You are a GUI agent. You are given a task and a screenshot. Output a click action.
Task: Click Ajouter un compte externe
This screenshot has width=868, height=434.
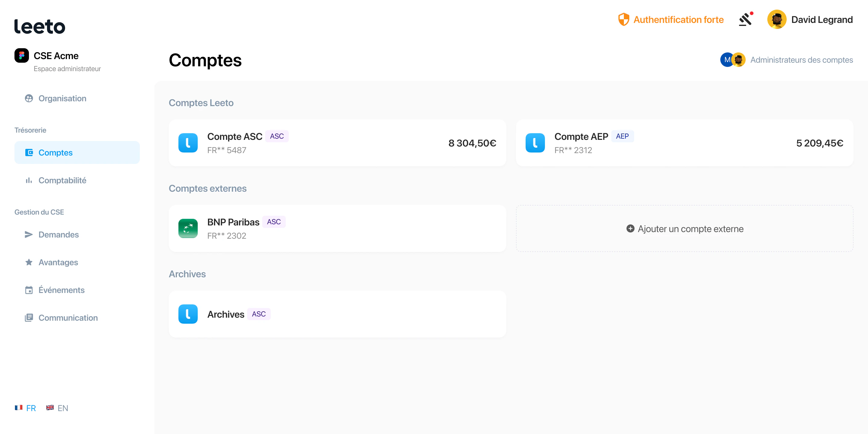point(684,229)
